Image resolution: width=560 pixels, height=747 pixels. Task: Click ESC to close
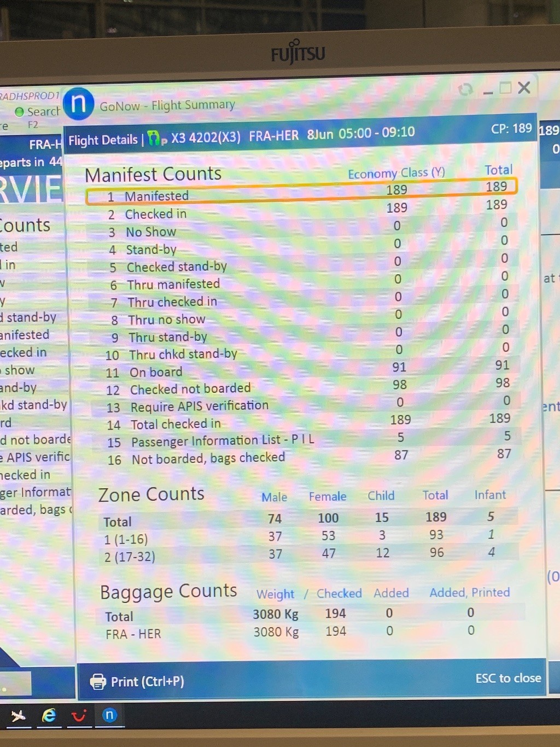coord(508,678)
